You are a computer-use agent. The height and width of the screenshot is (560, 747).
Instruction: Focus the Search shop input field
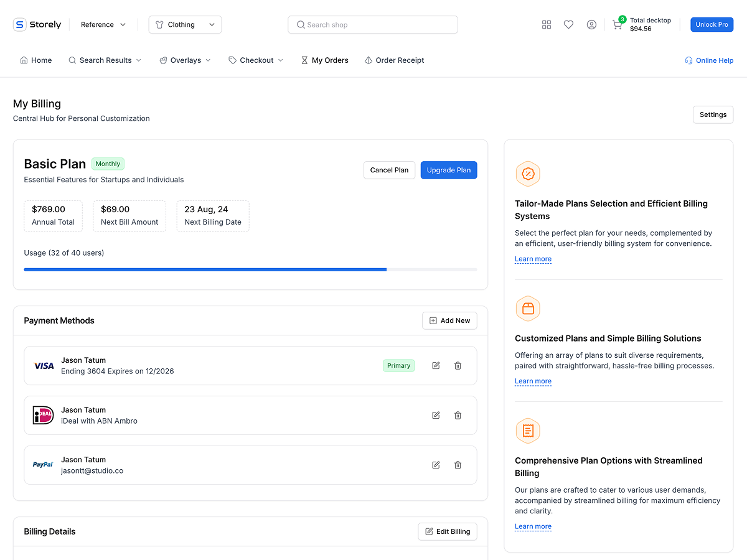coord(373,25)
